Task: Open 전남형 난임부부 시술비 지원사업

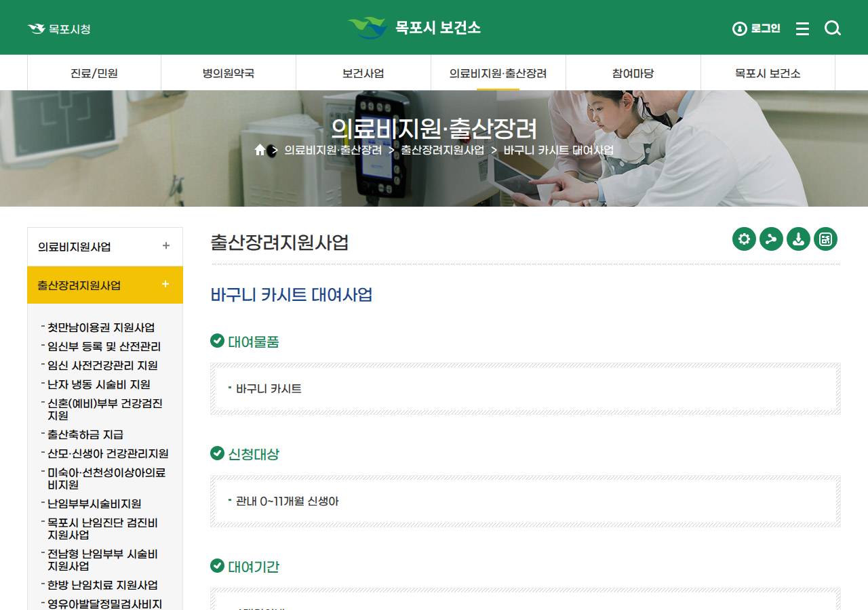Action: tap(102, 560)
